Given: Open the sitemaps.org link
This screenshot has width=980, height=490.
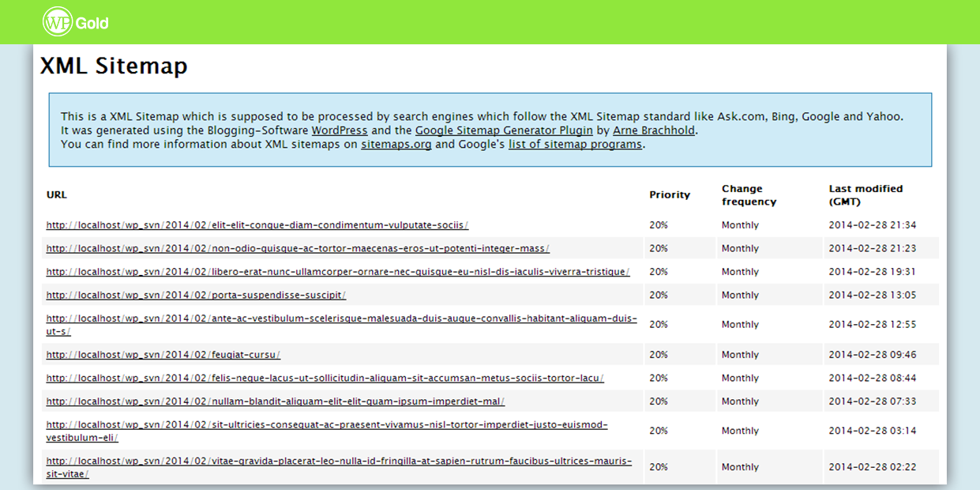Looking at the screenshot, I should pos(396,145).
